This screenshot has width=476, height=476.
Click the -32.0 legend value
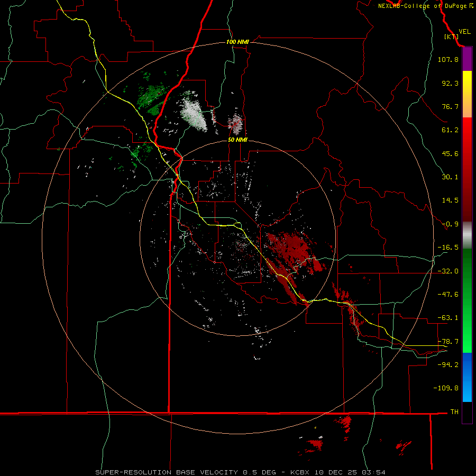pos(448,271)
